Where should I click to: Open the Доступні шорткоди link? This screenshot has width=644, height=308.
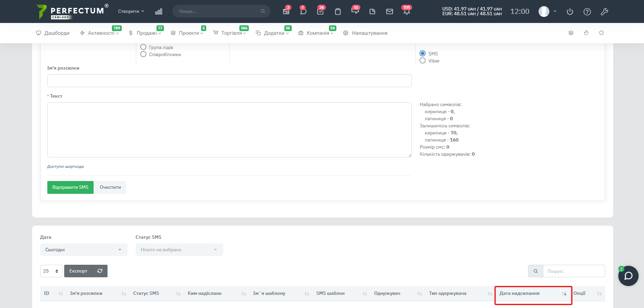pos(66,166)
